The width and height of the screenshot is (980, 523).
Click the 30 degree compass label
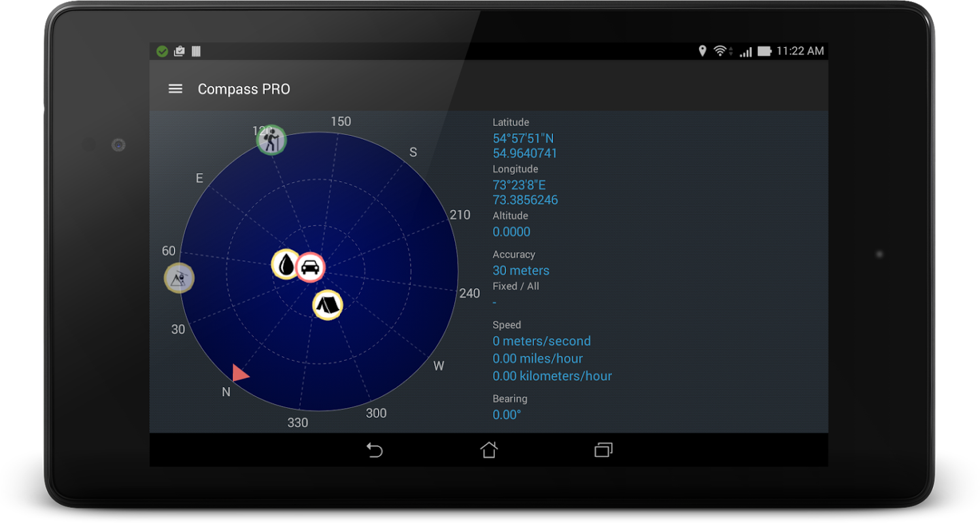pyautogui.click(x=178, y=329)
